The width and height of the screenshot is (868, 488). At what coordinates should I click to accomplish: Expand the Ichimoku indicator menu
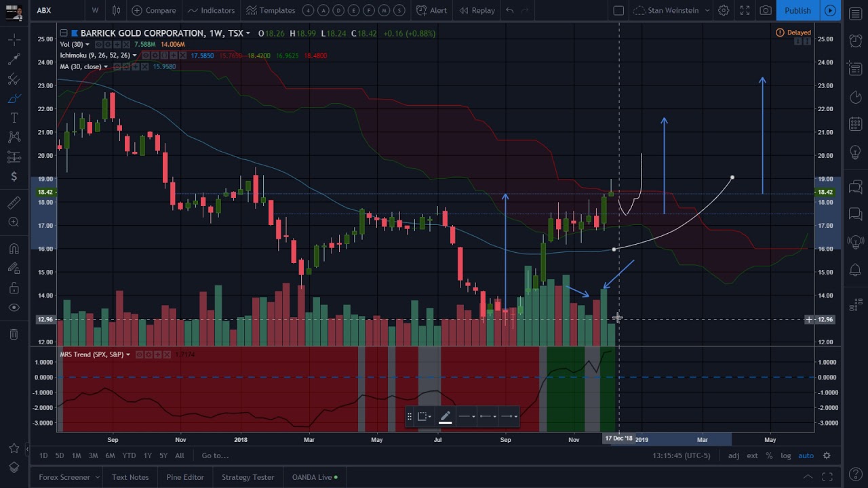coord(134,56)
